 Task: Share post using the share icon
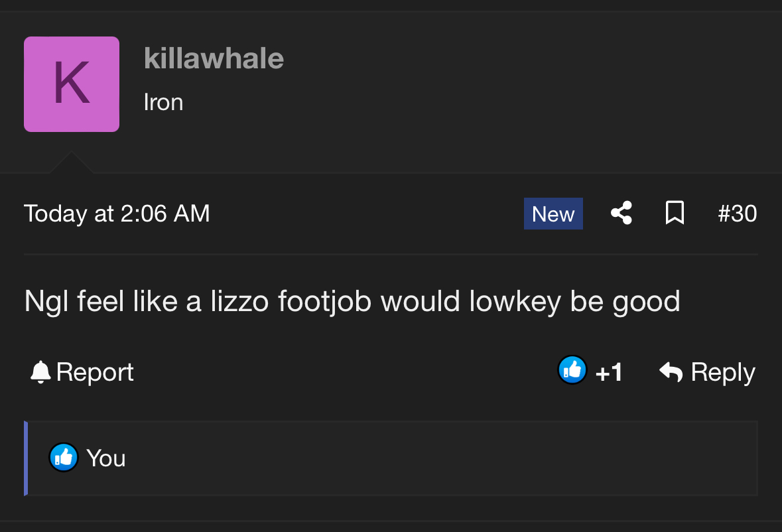click(x=621, y=214)
